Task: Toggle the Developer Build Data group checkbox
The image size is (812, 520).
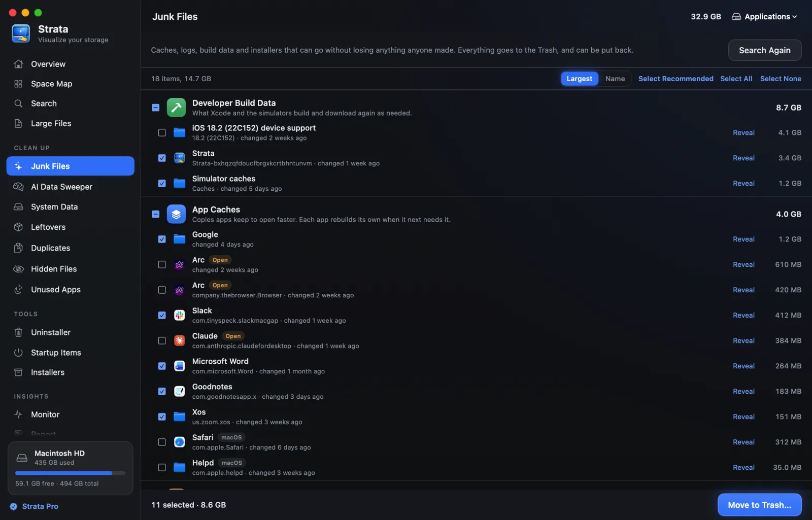Action: (156, 108)
